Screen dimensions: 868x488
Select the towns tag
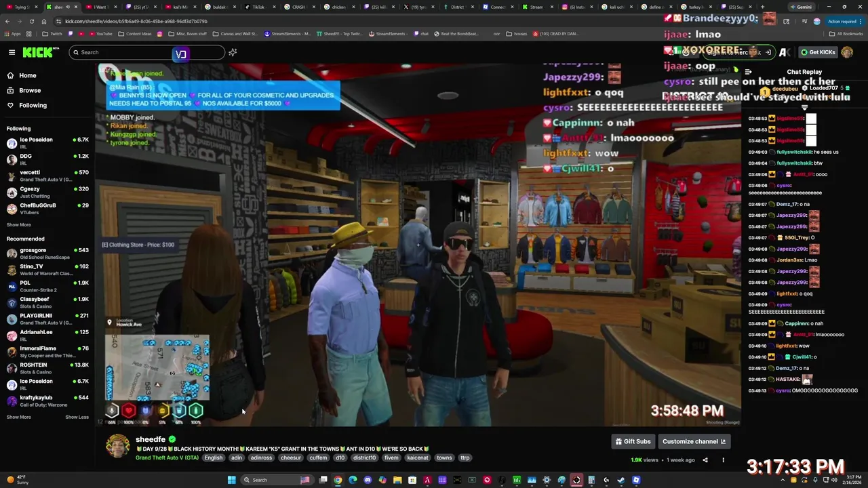pos(444,457)
